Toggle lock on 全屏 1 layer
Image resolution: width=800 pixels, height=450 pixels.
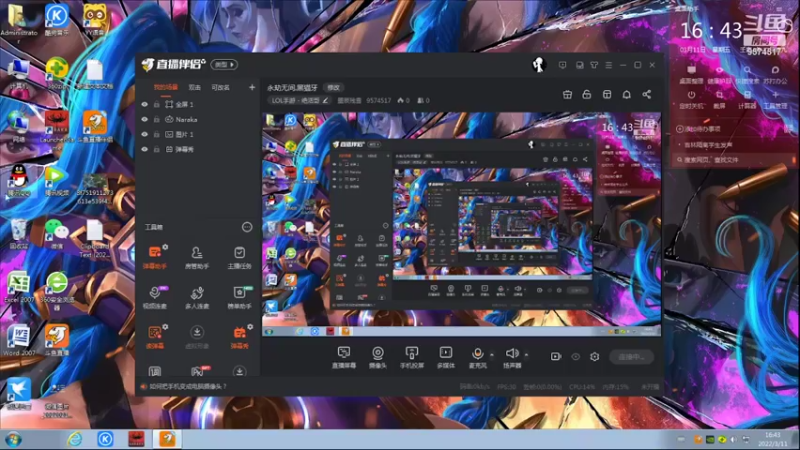157,104
